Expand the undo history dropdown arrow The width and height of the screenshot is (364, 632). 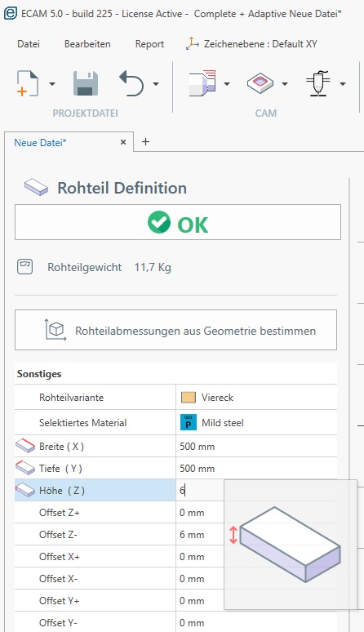pyautogui.click(x=156, y=84)
